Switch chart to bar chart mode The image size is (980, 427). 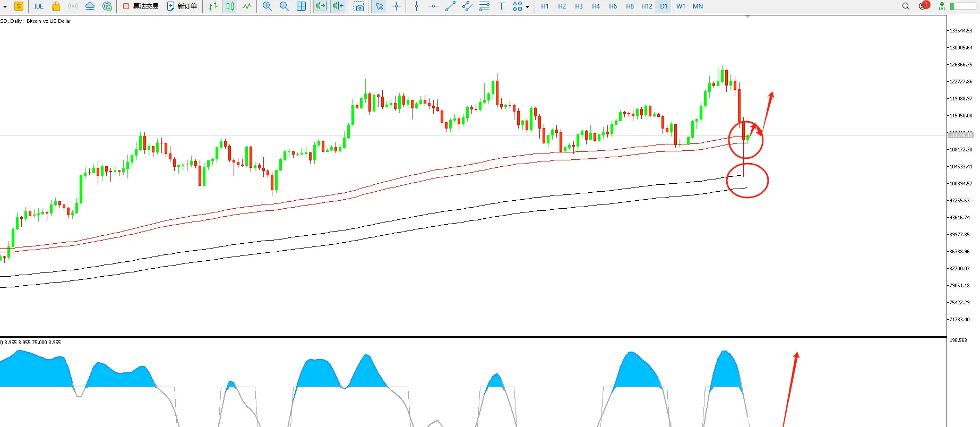(213, 6)
